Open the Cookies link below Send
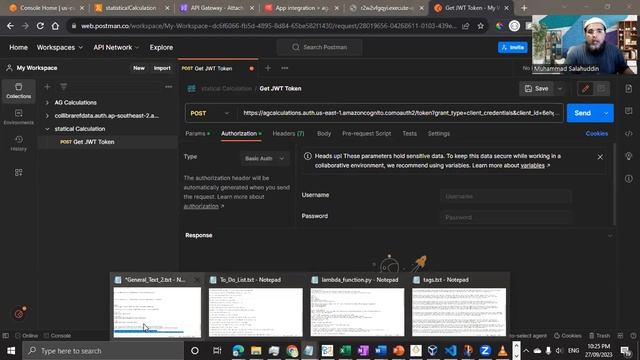Image resolution: width=640 pixels, height=360 pixels. click(x=596, y=133)
